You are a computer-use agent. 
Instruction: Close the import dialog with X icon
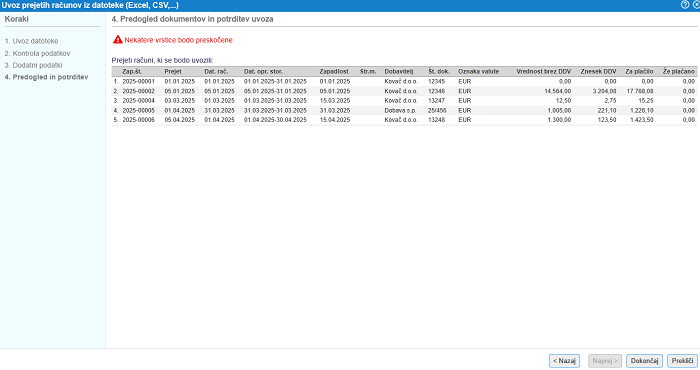coord(696,5)
